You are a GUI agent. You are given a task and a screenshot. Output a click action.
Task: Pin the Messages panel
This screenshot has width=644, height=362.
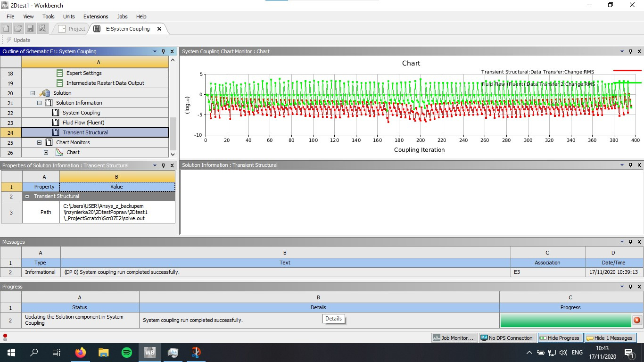(630, 242)
